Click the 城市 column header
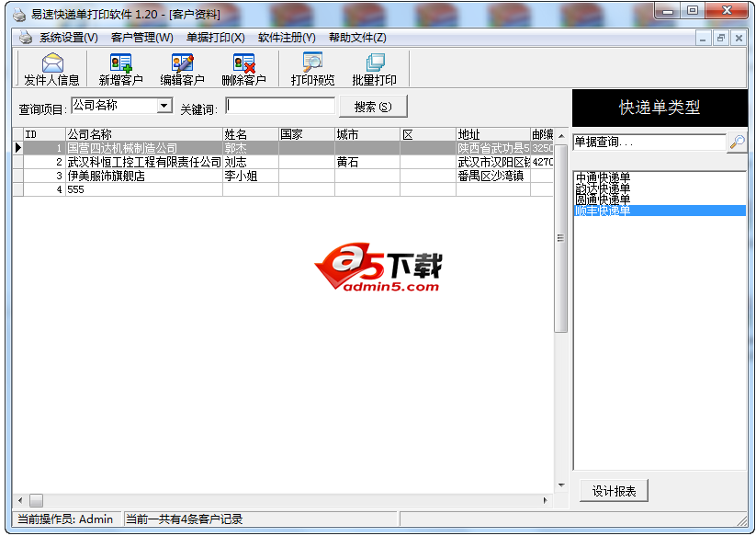This screenshot has height=536, width=756. click(367, 134)
